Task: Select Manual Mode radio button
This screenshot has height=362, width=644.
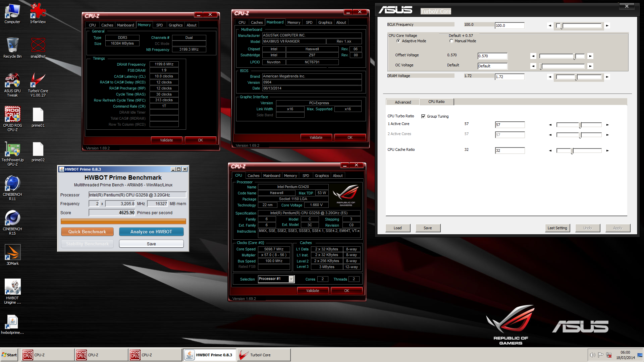Action: point(451,41)
